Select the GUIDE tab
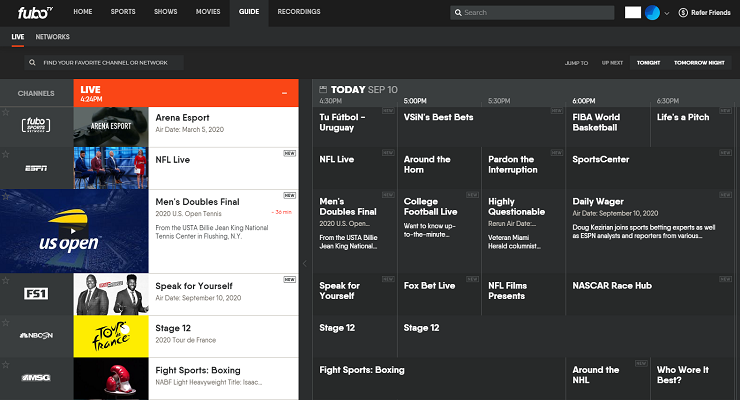The height and width of the screenshot is (400, 740). (x=249, y=13)
